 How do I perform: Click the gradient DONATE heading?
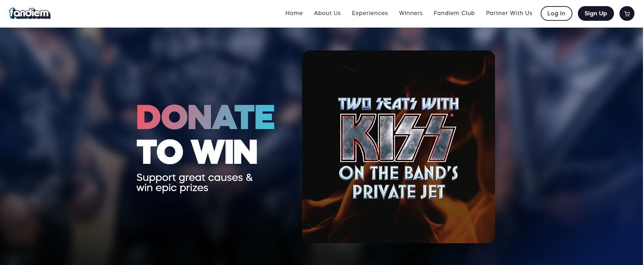(206, 117)
